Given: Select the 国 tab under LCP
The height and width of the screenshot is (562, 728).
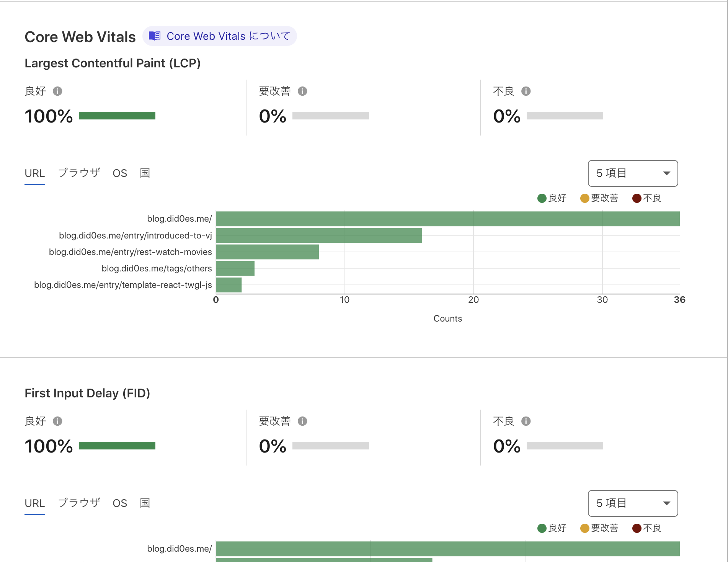Looking at the screenshot, I should coord(144,173).
